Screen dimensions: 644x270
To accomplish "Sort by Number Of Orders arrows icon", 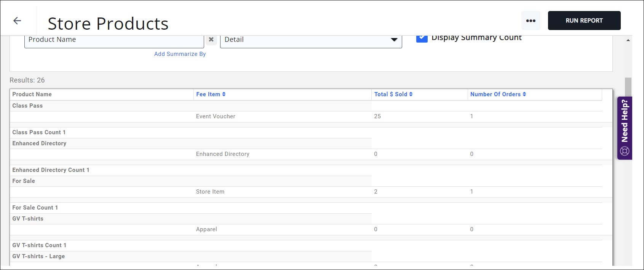I will [x=524, y=94].
